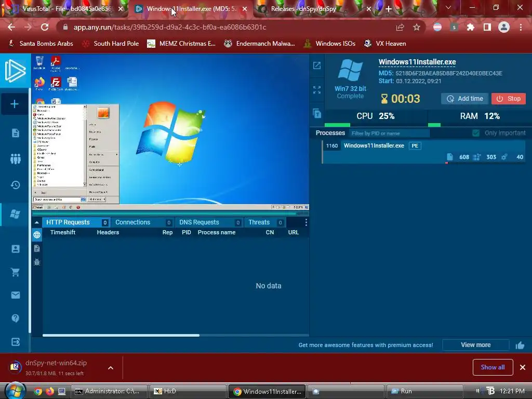Open the pricing shopping cart icon
This screenshot has width=532, height=399.
coord(15,272)
